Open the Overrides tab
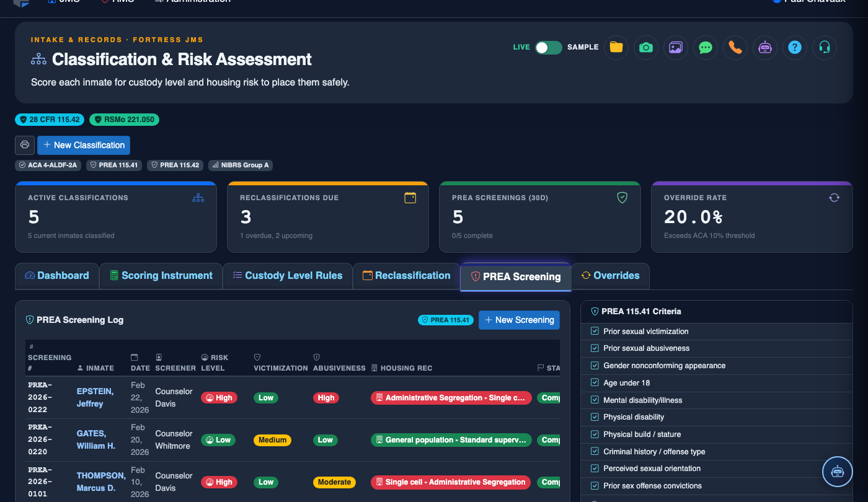 (610, 276)
